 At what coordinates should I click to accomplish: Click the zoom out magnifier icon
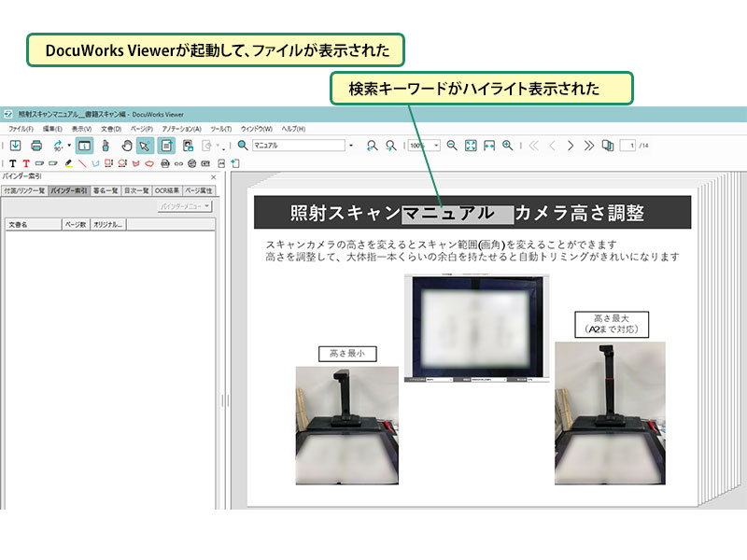click(452, 146)
